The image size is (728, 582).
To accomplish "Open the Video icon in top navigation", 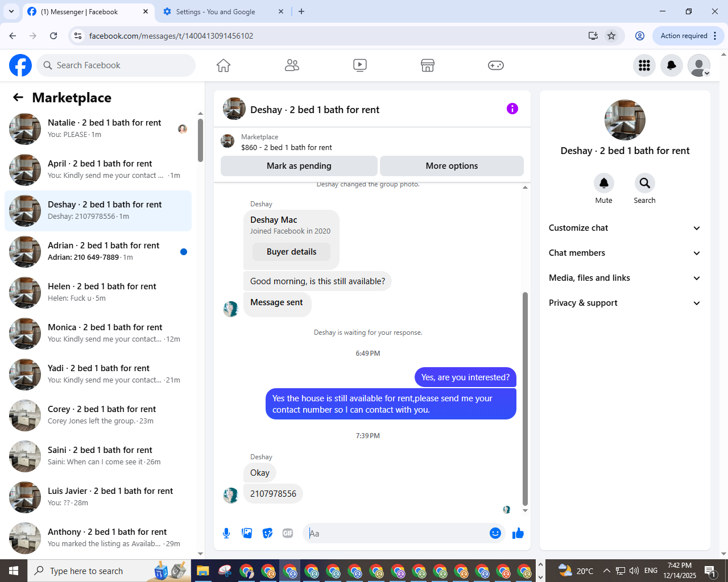I will [x=360, y=65].
